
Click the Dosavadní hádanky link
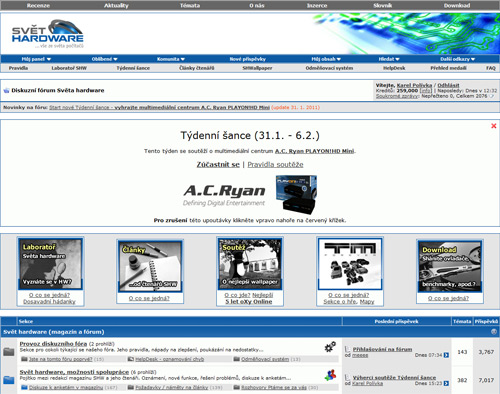tap(49, 302)
